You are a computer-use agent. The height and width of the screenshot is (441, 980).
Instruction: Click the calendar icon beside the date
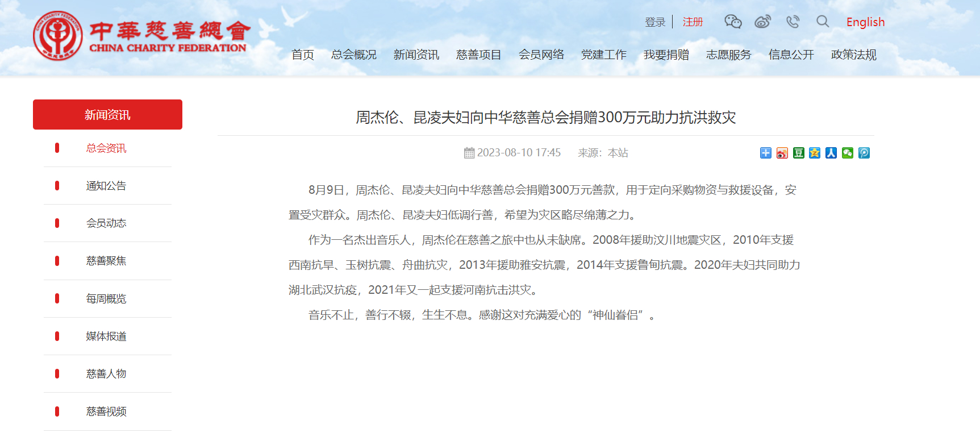[x=469, y=153]
